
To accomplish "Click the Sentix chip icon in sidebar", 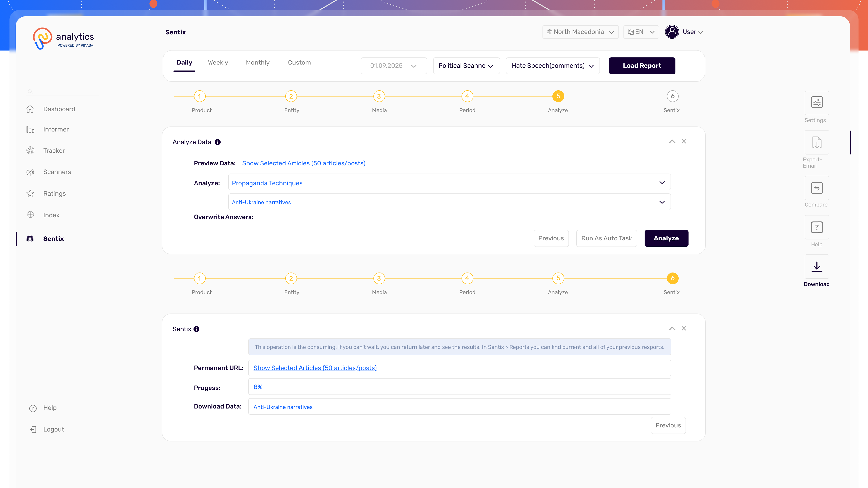I will pos(30,239).
